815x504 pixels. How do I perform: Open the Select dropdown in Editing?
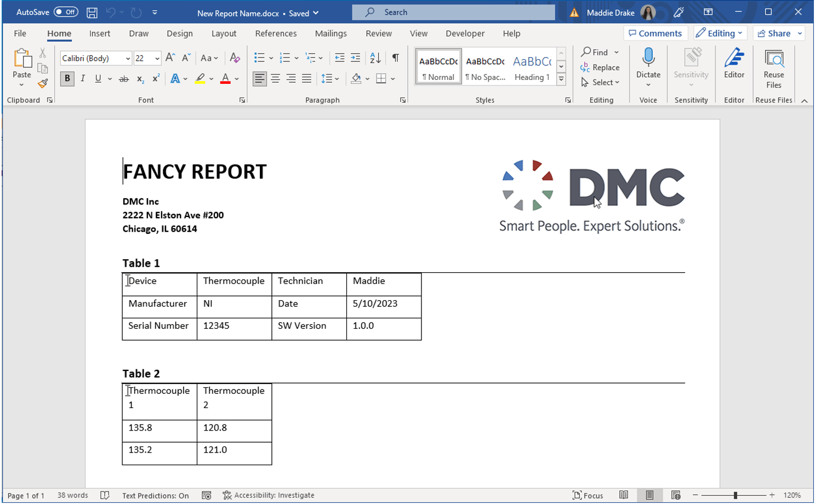600,82
